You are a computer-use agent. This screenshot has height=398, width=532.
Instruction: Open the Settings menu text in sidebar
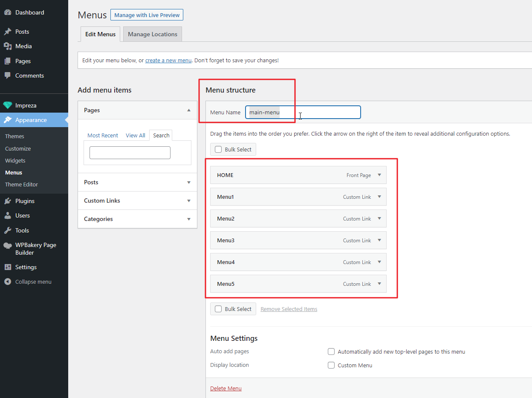[26, 267]
